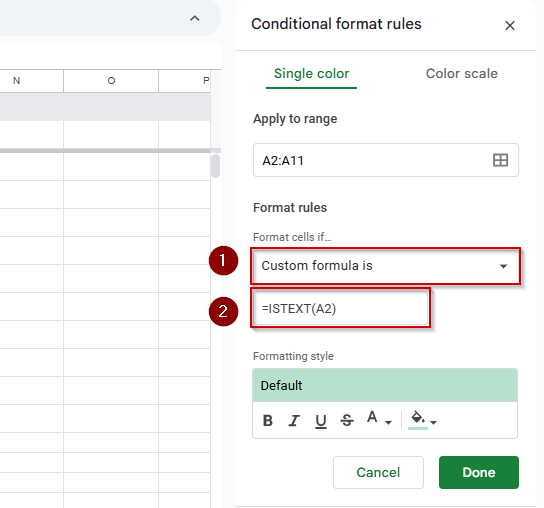Viewport: 544px width, 508px height.
Task: Expand text color dropdown arrow
Action: point(389,422)
